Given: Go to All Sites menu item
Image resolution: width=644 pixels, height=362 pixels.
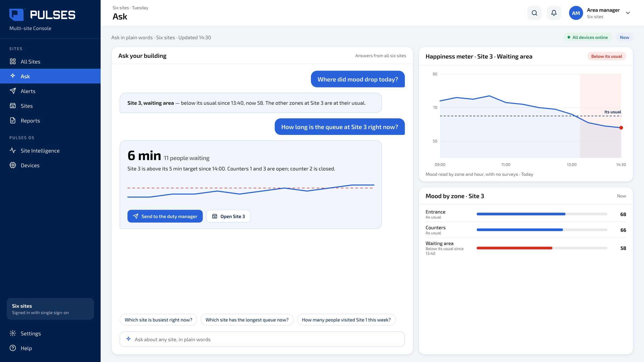Looking at the screenshot, I should (x=50, y=61).
